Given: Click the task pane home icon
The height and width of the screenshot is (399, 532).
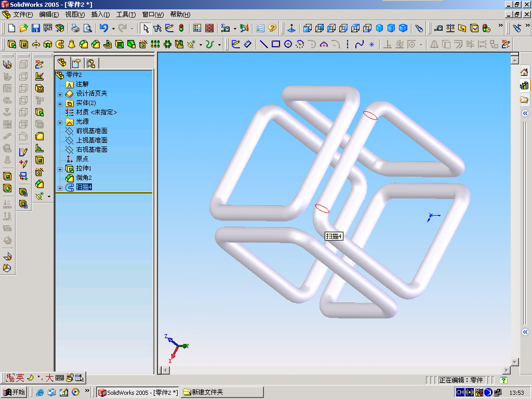Looking at the screenshot, I should [524, 72].
